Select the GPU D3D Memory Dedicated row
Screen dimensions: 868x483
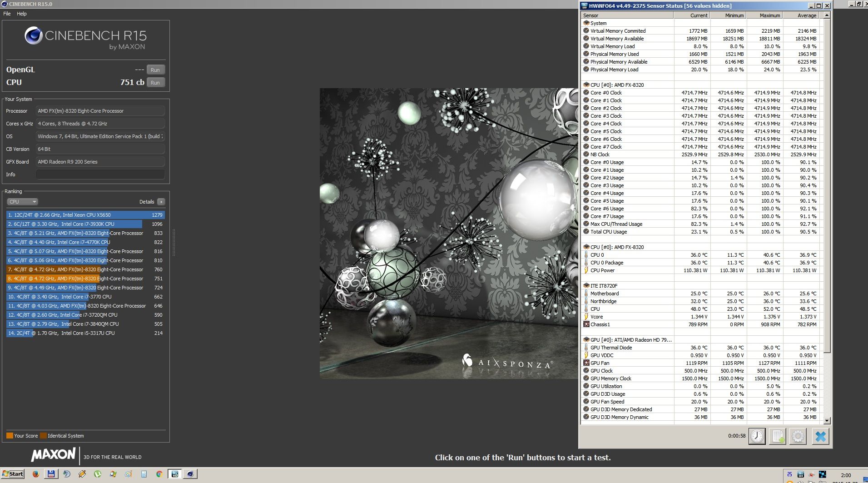click(x=702, y=409)
